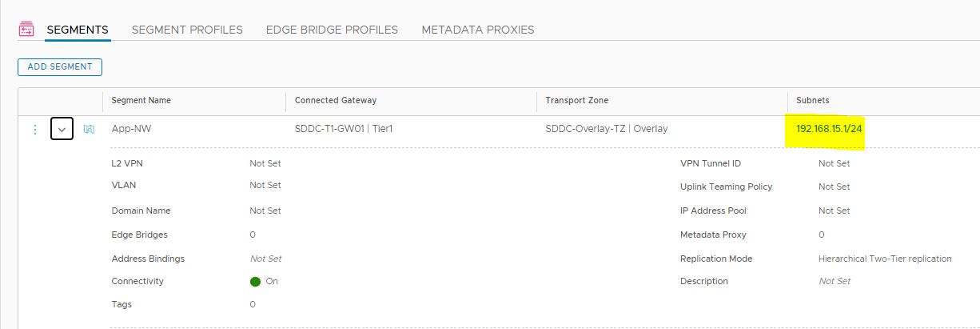
Task: Click the Add Segment button
Action: [x=60, y=66]
